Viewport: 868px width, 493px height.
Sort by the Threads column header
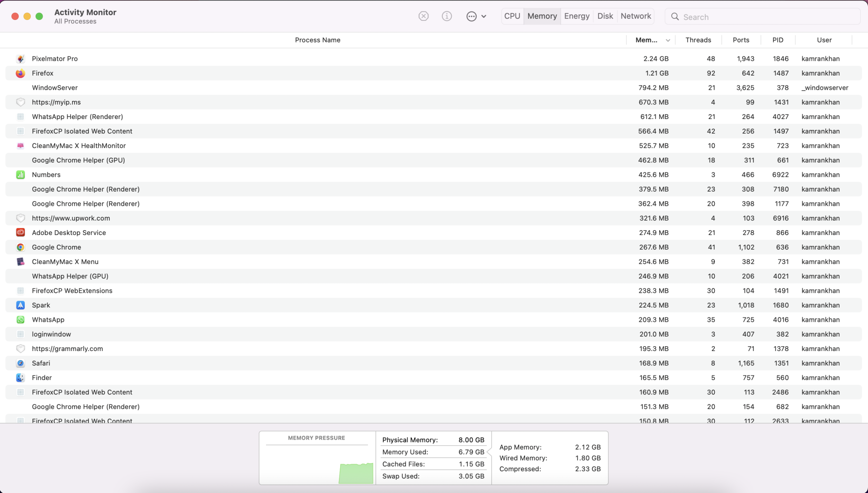coord(698,40)
